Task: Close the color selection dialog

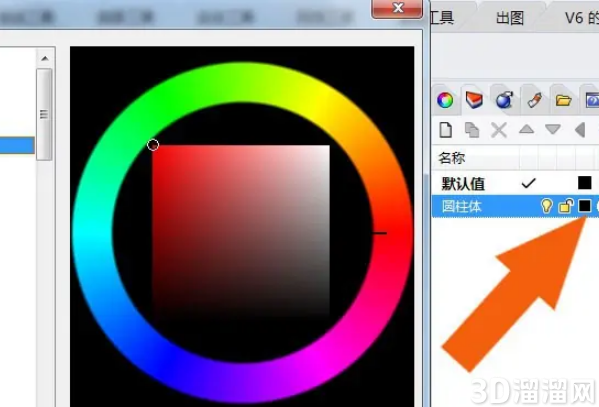Action: tap(397, 8)
